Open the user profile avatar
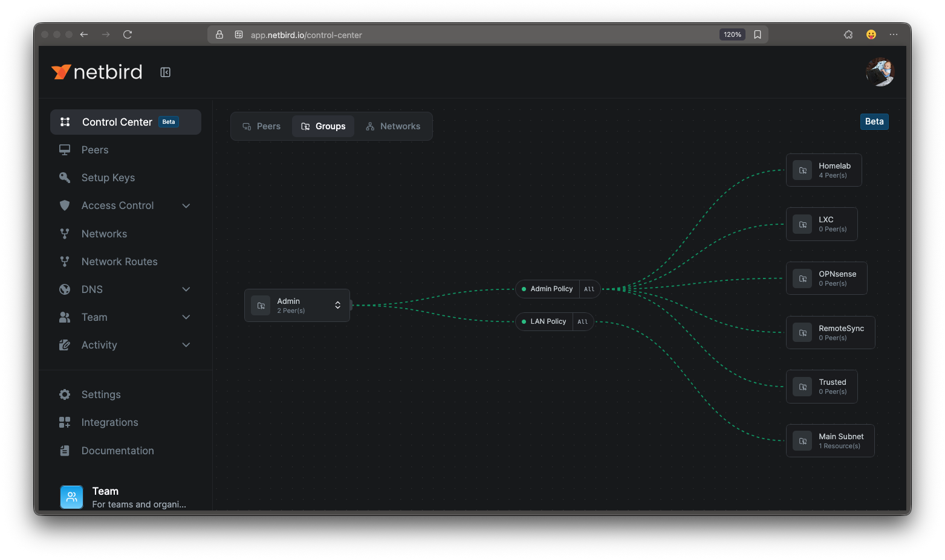Viewport: 945px width, 560px height. coord(880,72)
